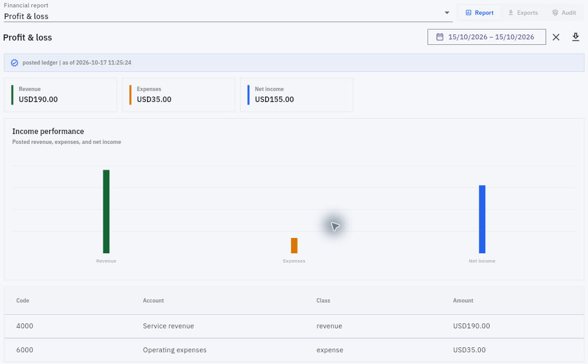This screenshot has width=588, height=364.
Task: Clear the date range with X icon
Action: (x=556, y=37)
